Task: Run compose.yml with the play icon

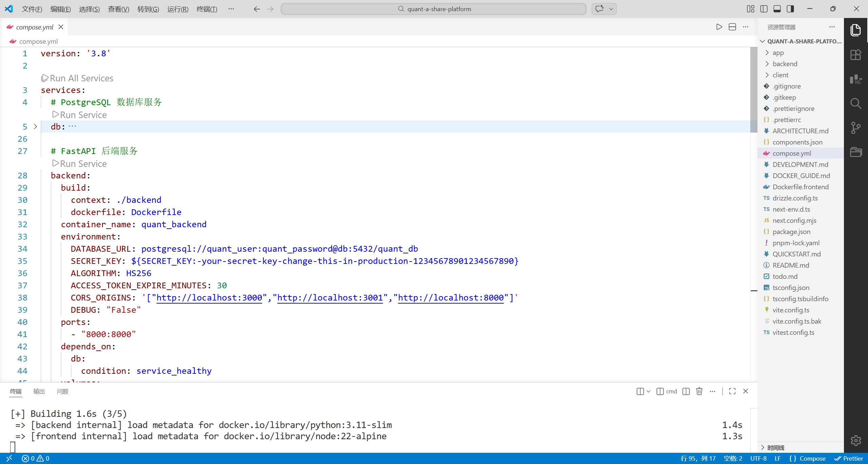Action: coord(719,27)
